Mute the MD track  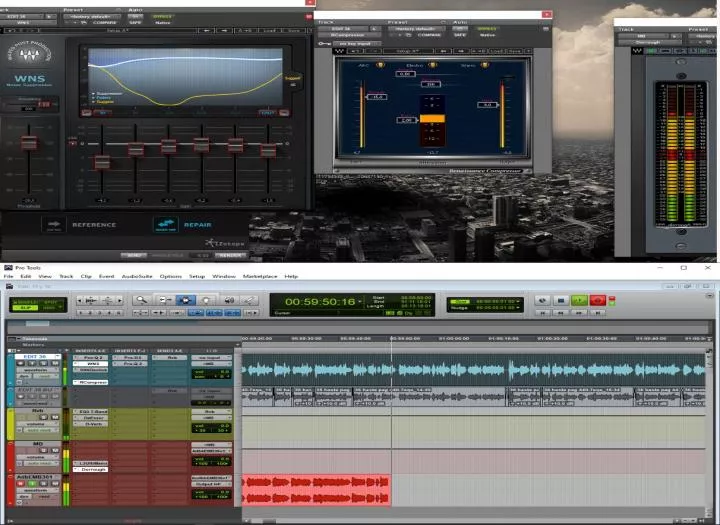coord(55,451)
